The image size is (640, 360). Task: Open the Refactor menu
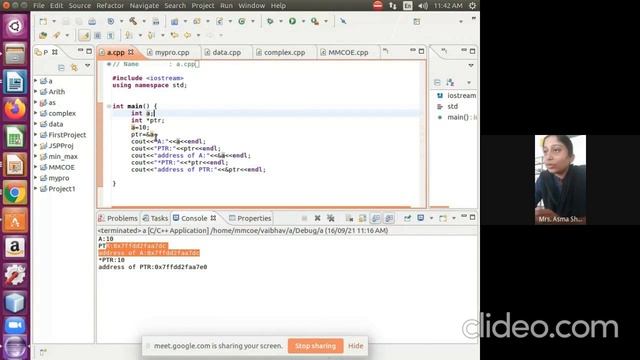110,6
